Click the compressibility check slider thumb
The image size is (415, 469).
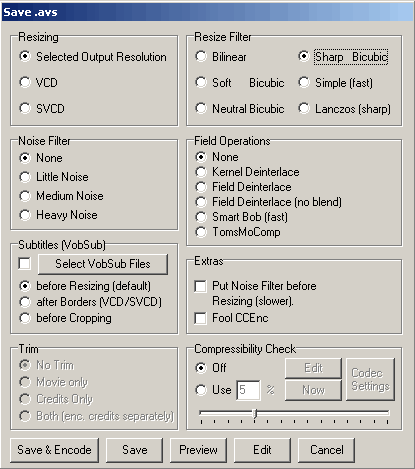[x=255, y=414]
